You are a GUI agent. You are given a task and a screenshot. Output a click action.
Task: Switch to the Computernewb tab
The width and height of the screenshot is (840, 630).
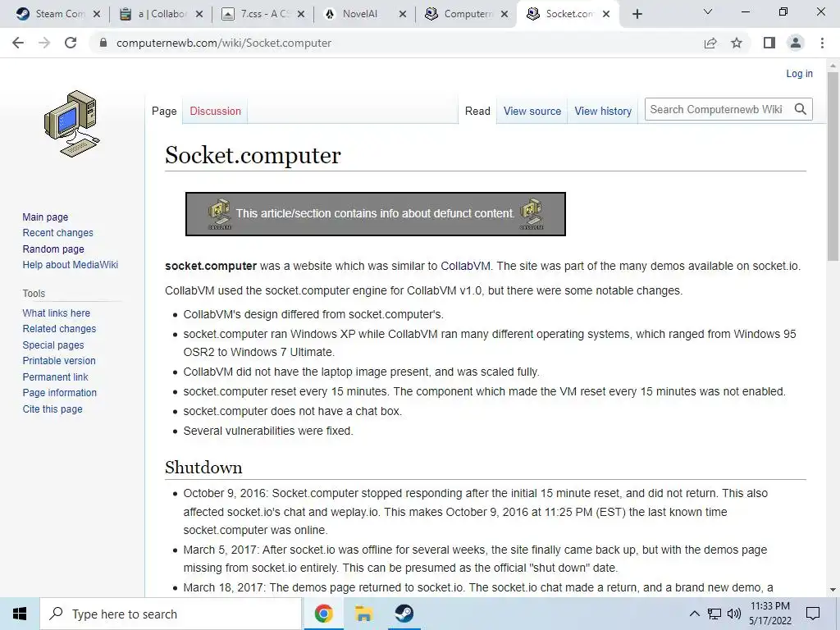pos(466,14)
